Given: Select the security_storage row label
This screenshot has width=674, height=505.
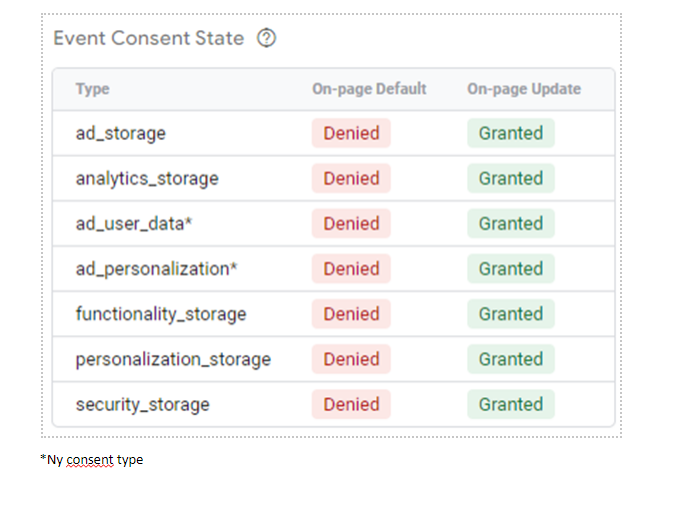Looking at the screenshot, I should click(142, 405).
